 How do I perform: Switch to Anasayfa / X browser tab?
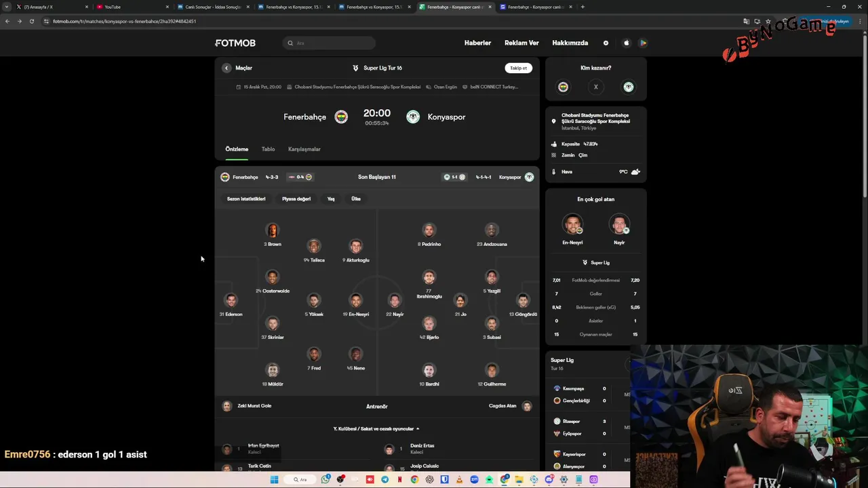coord(52,7)
